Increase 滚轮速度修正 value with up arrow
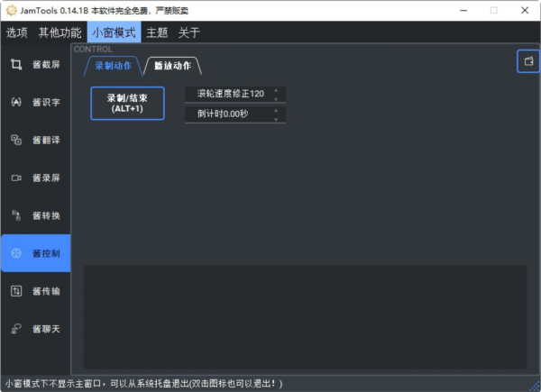This screenshot has height=392, width=541. (276, 90)
